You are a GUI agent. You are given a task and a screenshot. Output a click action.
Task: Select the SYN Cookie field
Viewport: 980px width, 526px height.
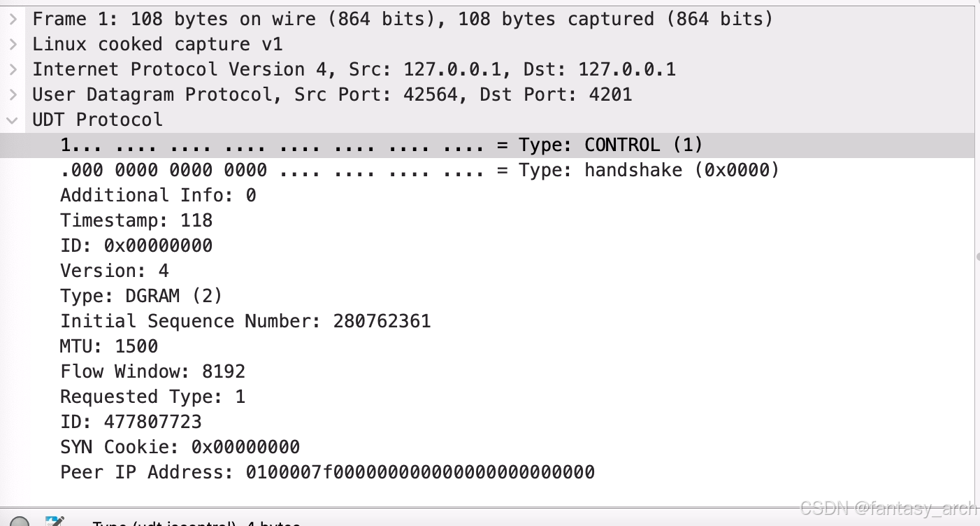tap(180, 447)
